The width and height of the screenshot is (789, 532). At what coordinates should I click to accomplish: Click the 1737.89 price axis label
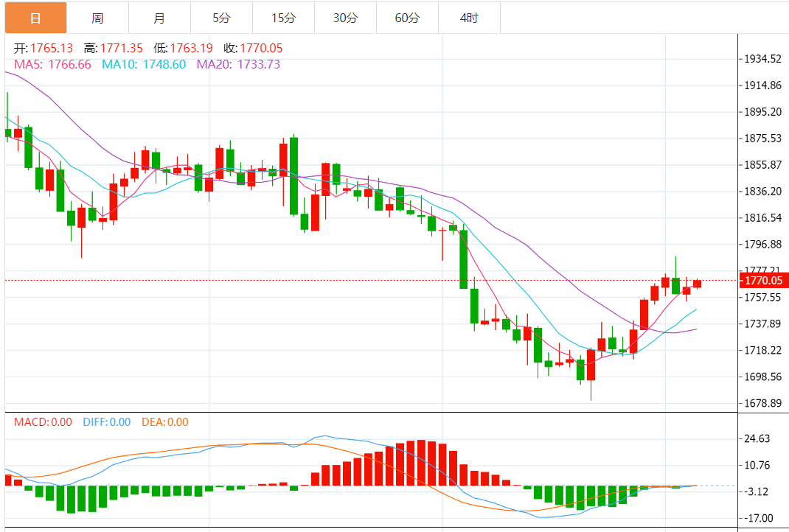click(763, 323)
